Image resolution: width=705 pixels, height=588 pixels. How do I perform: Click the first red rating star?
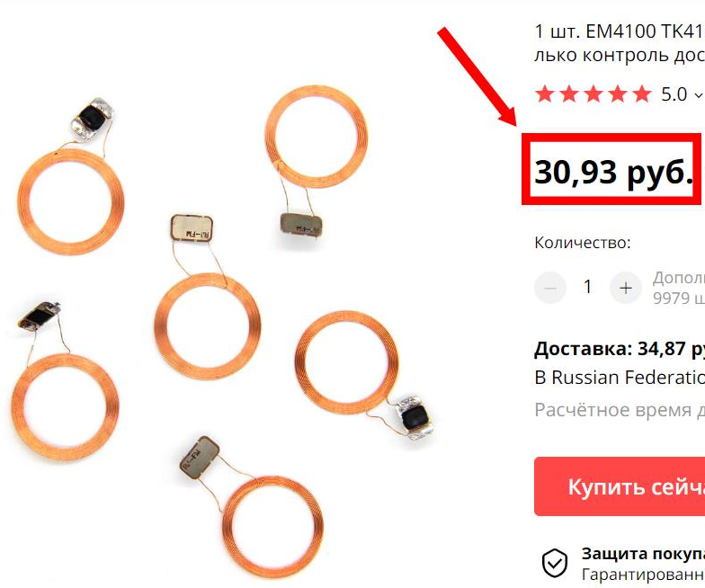pos(545,94)
